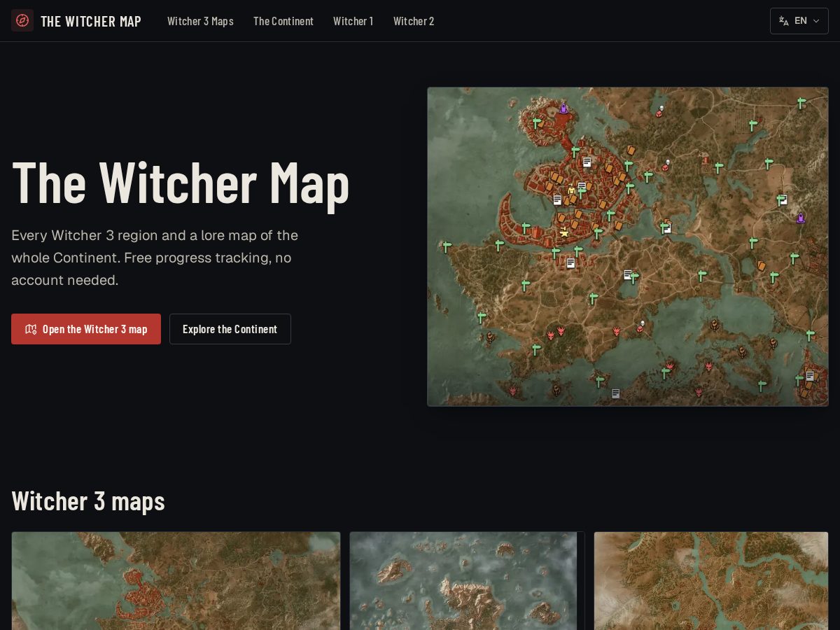This screenshot has width=840, height=630.
Task: Click the 'Witcher 3 maps' section heading
Action: tap(88, 501)
